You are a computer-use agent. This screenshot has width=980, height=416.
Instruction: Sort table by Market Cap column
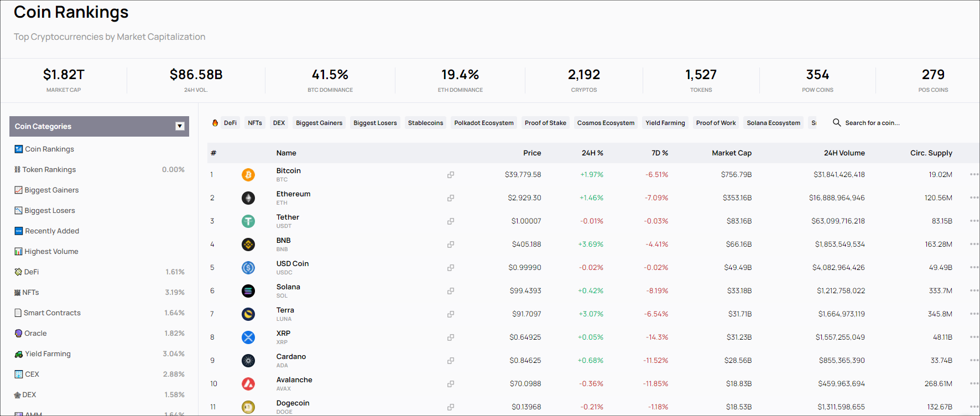coord(732,153)
